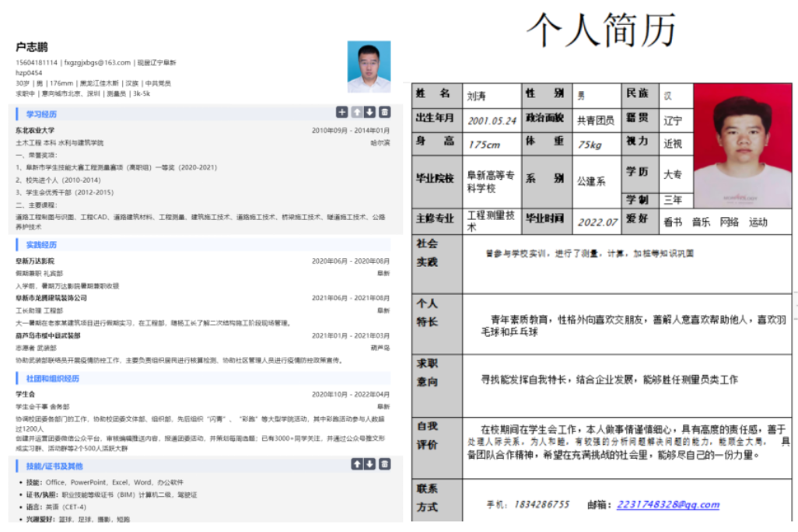Screen dimensions: 798x532
Task: Move 学习经历 section up via arrow icon
Action: (357, 111)
